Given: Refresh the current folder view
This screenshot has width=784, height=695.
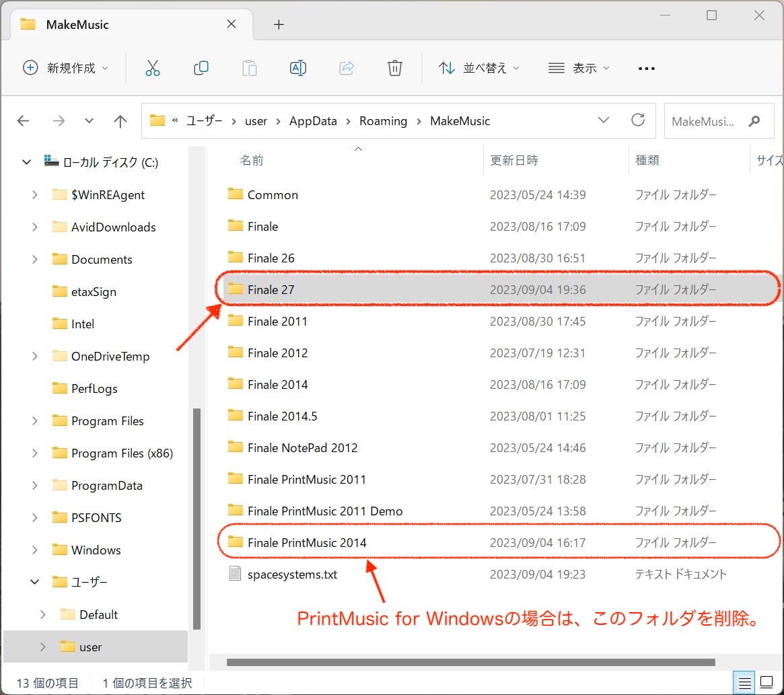Looking at the screenshot, I should [637, 120].
